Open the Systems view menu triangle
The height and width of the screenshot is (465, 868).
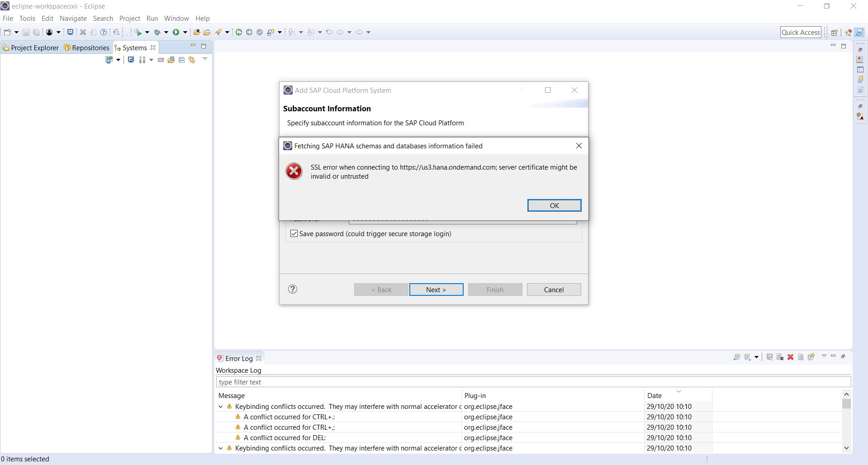204,58
